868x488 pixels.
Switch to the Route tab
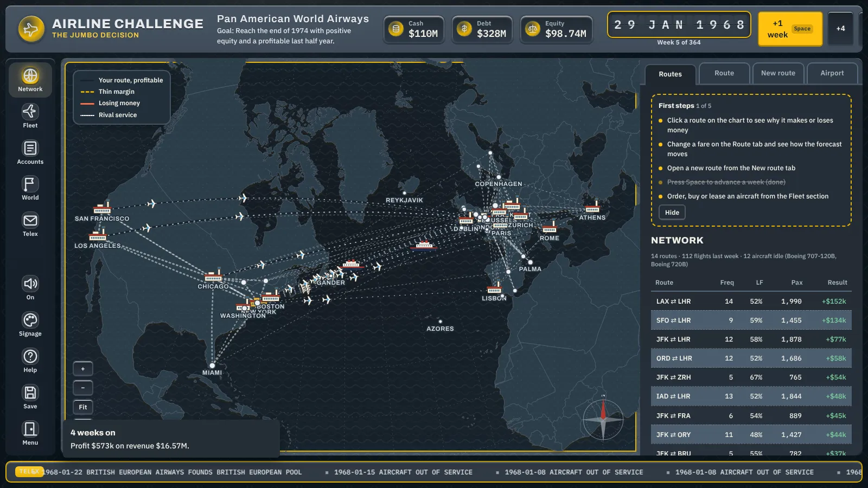(724, 73)
